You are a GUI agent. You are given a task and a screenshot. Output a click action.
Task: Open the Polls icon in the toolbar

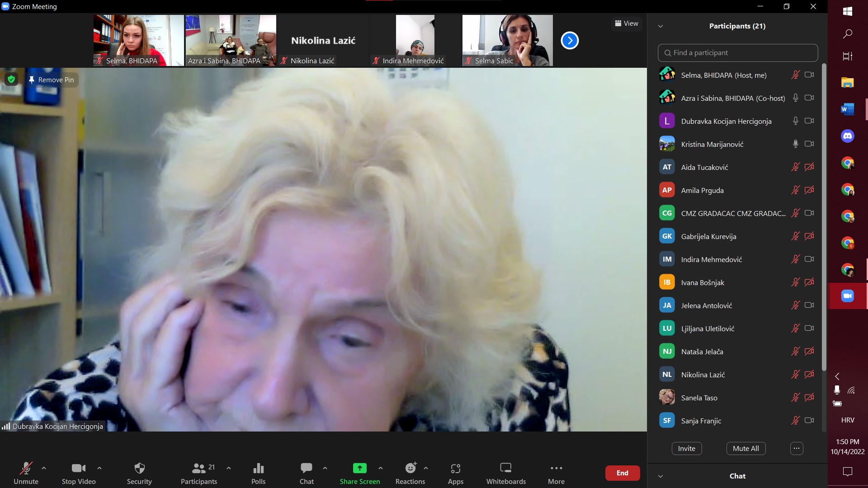pyautogui.click(x=258, y=468)
